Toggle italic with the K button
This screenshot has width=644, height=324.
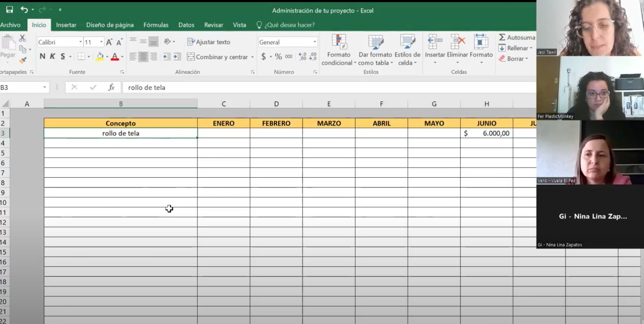(52, 57)
